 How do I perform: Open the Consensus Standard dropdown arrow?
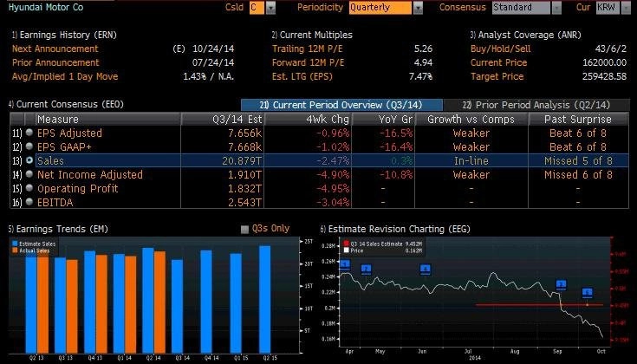pyautogui.click(x=556, y=8)
